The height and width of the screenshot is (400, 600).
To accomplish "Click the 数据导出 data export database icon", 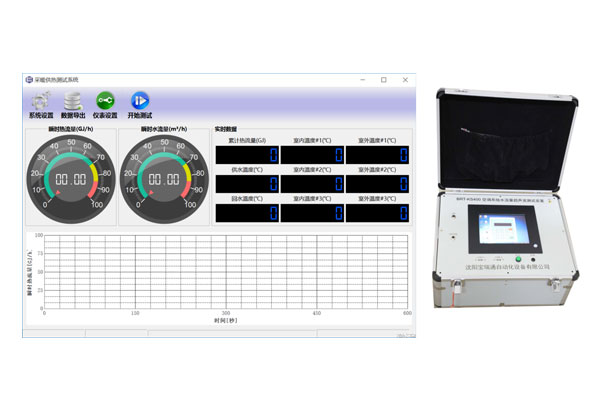I will [x=73, y=100].
